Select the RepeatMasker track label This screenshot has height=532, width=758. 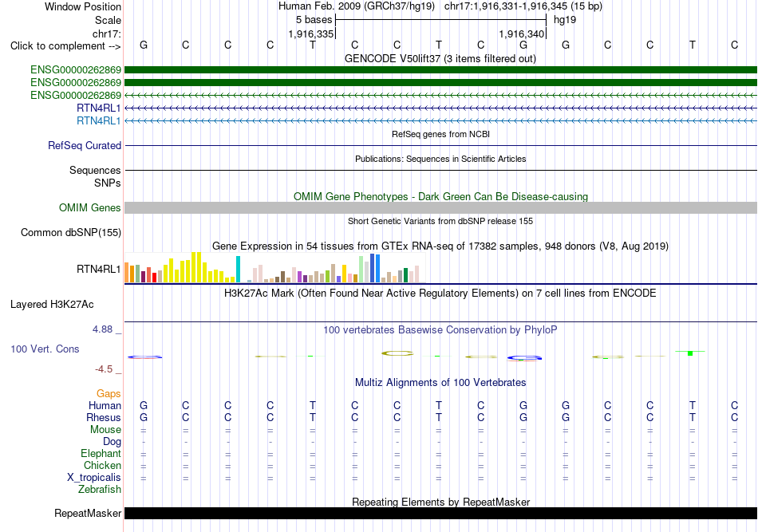[88, 513]
